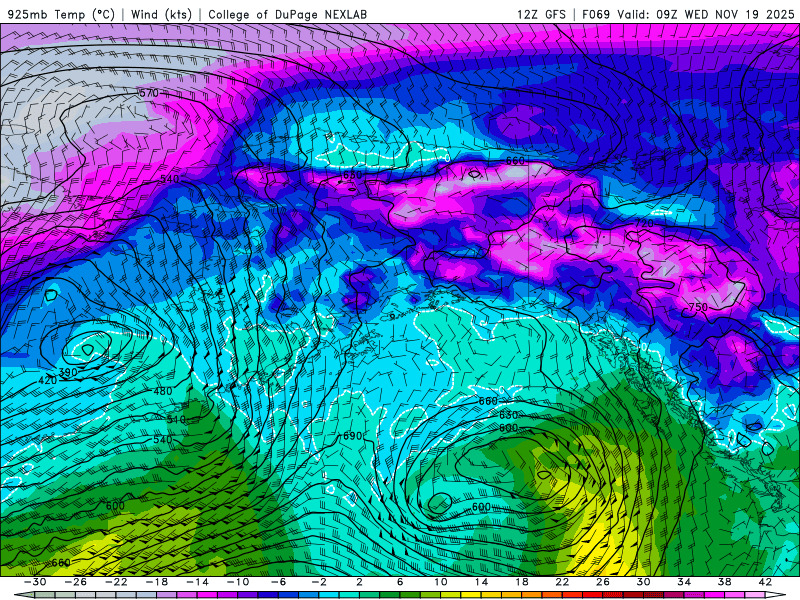Click the -26 colorbar scale value
800x600 pixels.
point(76,582)
